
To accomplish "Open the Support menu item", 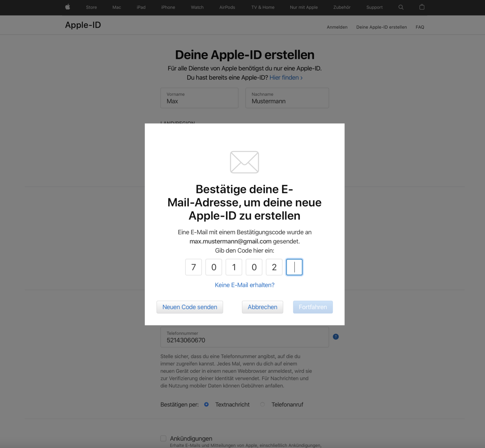I will click(374, 7).
